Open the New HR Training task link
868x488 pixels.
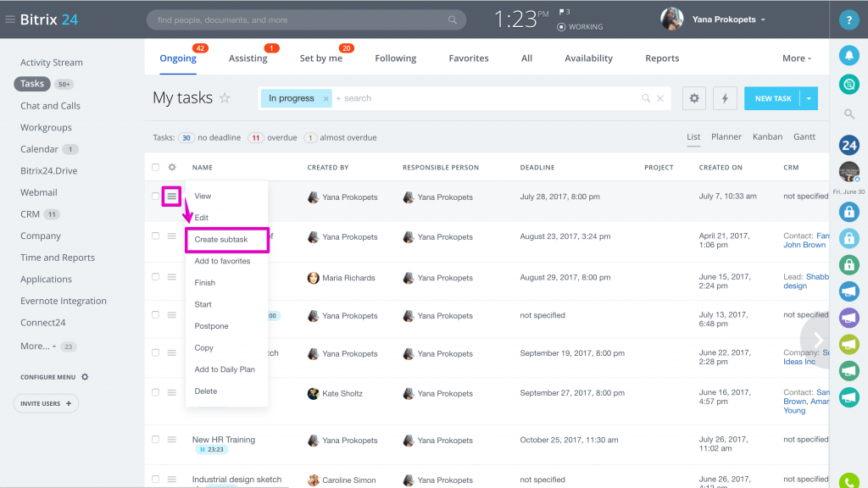tap(224, 440)
